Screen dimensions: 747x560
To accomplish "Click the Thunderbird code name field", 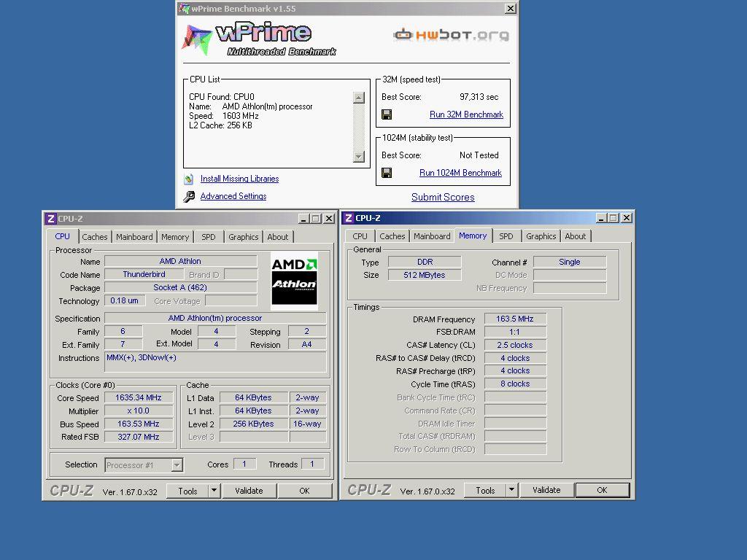I will pos(144,274).
